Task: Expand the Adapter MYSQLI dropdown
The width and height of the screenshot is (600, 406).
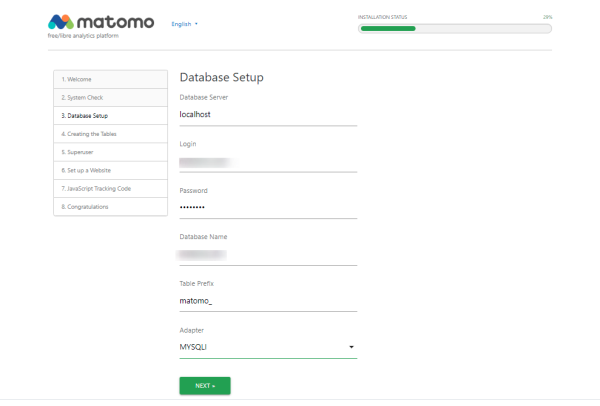Action: [260, 347]
